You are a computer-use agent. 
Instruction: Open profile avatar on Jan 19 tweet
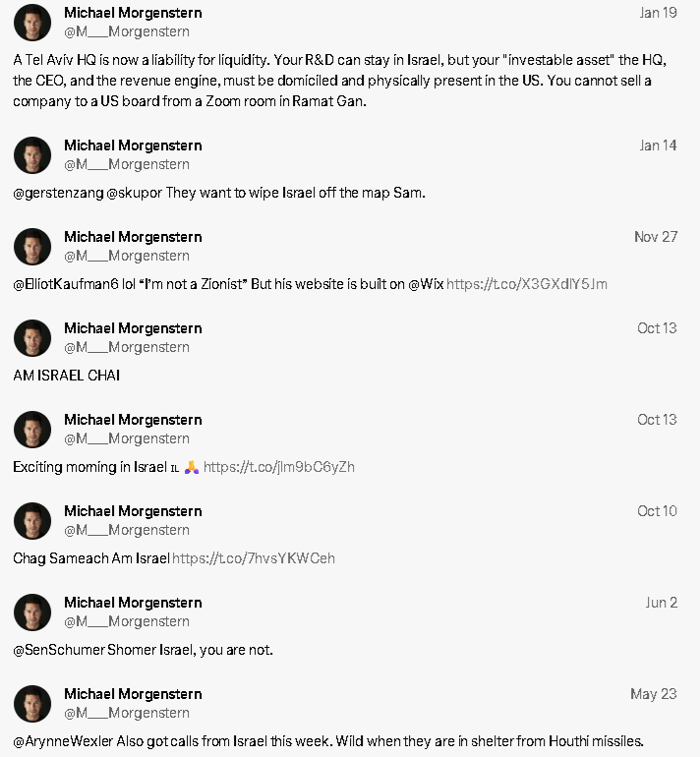pyautogui.click(x=32, y=23)
